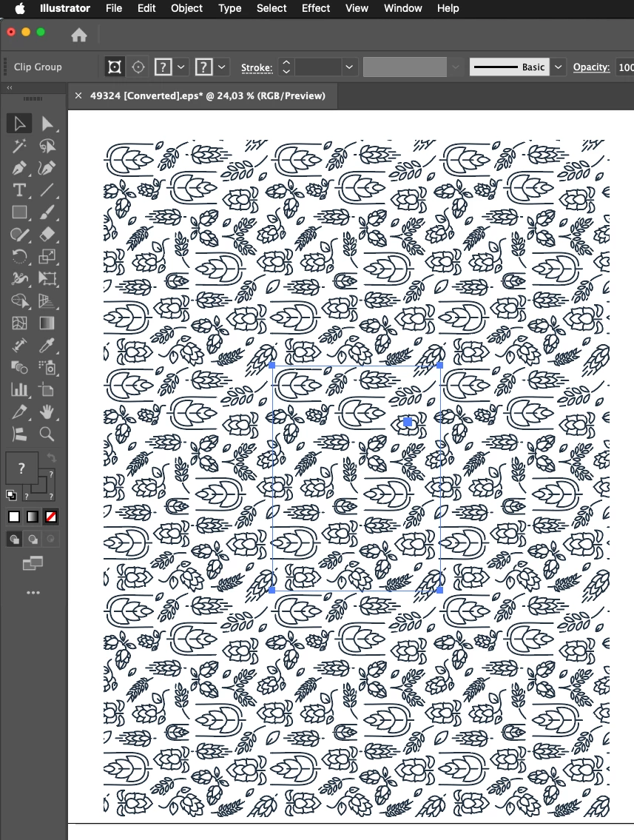This screenshot has width=634, height=840.
Task: Open the stroke weight dropdown
Action: point(349,67)
